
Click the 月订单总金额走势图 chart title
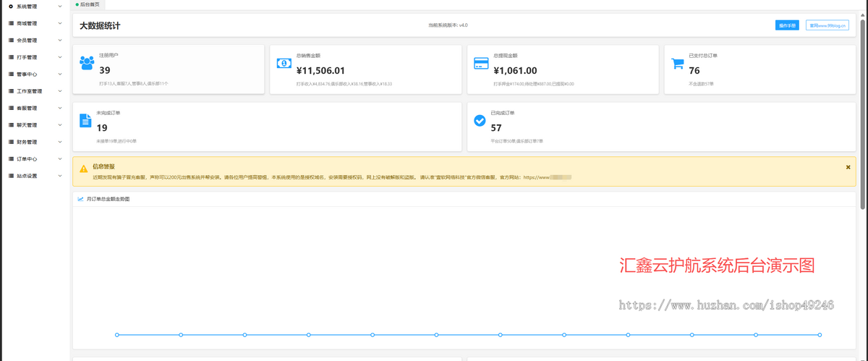click(108, 199)
